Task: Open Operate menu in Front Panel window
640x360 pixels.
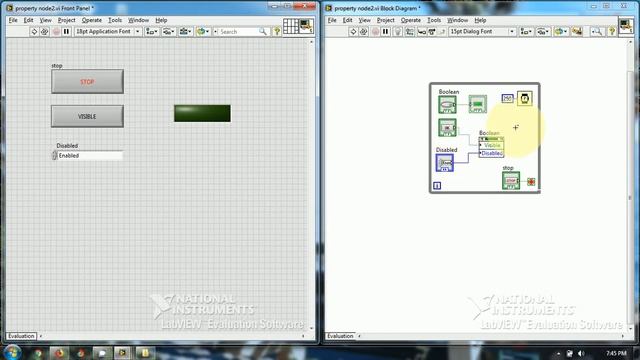Action: 91,20
